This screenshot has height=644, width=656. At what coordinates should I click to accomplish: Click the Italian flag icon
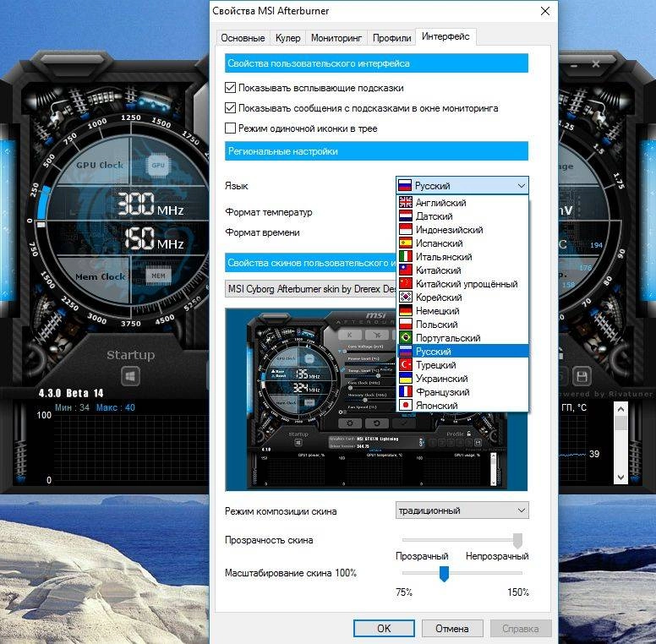(406, 257)
